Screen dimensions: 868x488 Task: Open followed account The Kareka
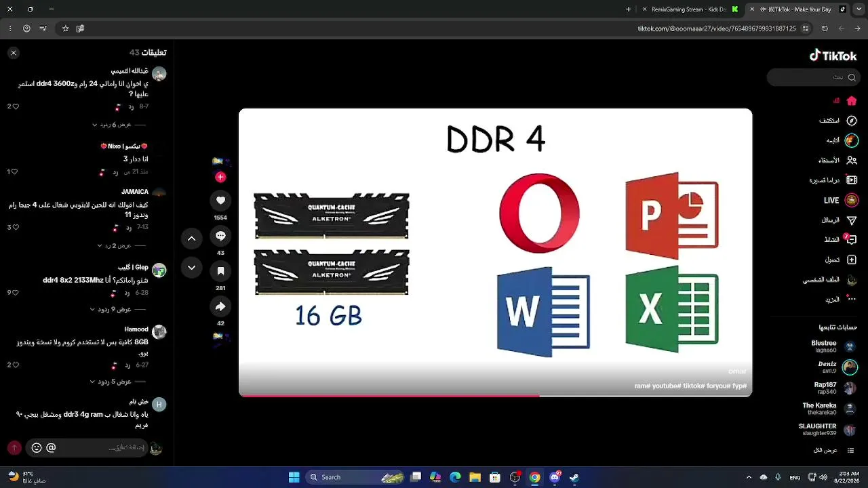(x=831, y=409)
